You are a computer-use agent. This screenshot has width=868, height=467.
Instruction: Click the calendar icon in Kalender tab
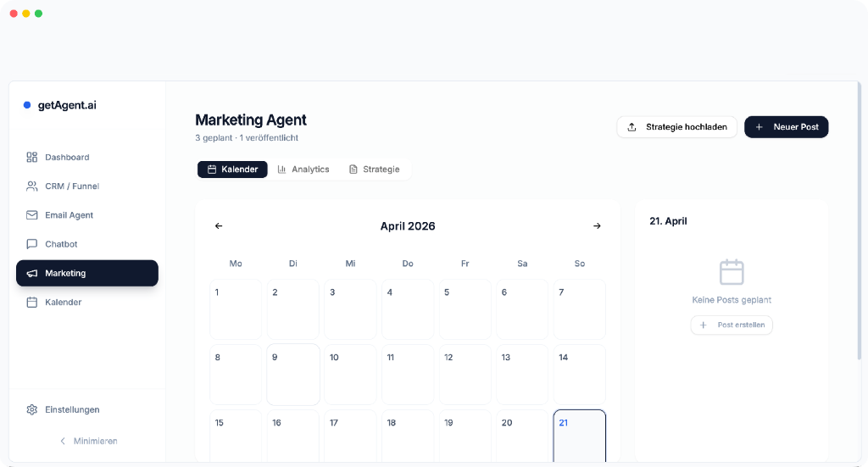pos(211,170)
